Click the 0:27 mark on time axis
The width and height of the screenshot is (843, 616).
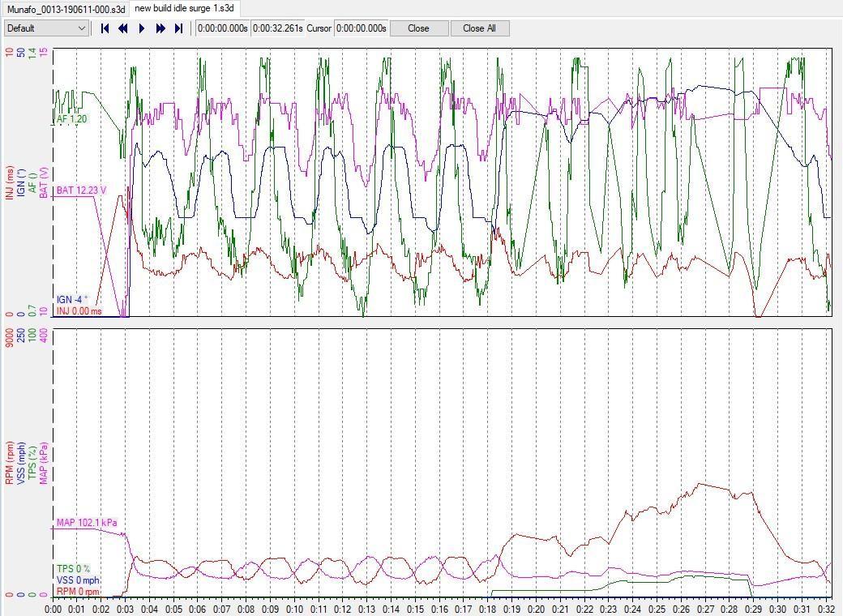pyautogui.click(x=705, y=609)
